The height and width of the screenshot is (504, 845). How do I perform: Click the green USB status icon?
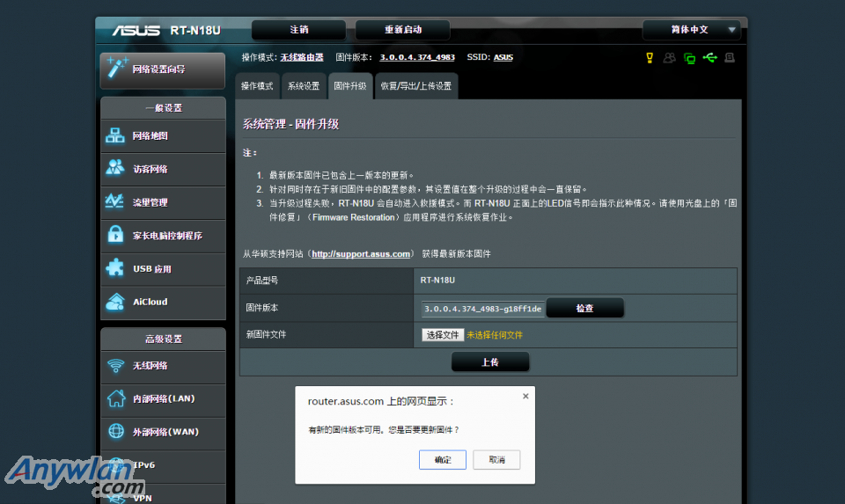click(709, 58)
